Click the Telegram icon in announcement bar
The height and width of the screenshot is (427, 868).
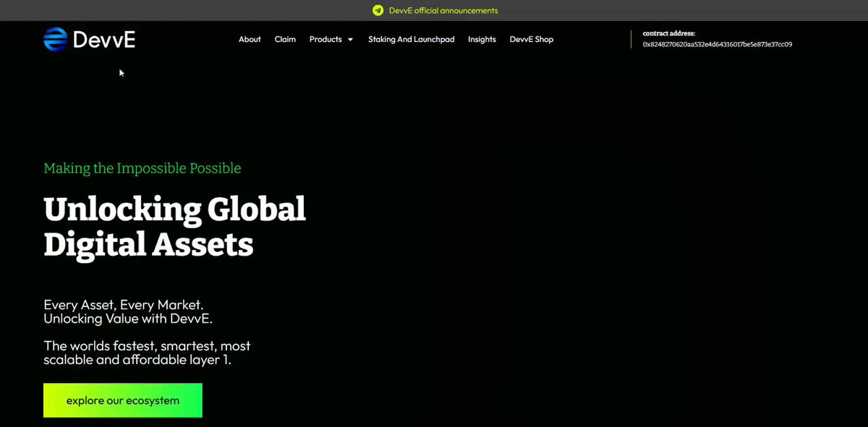click(378, 10)
